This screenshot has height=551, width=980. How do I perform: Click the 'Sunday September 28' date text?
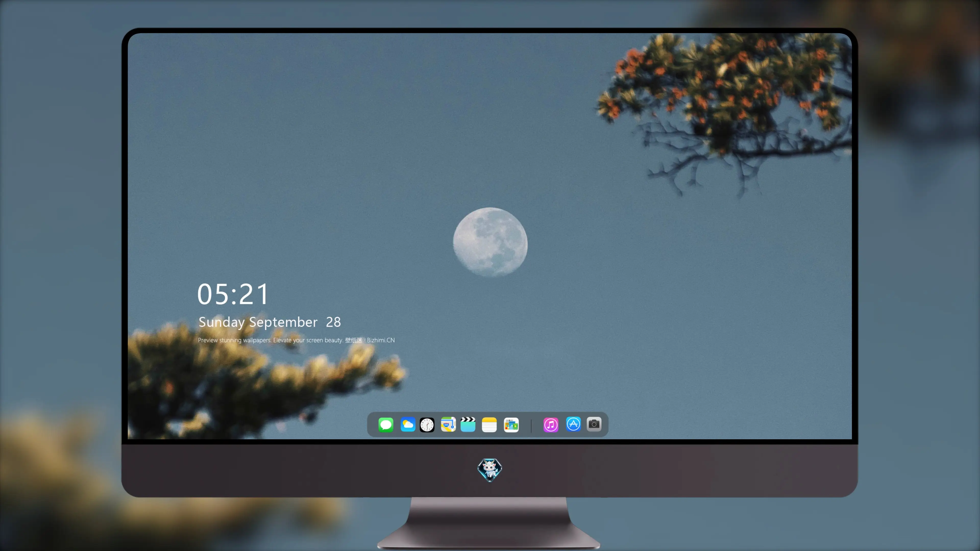click(x=270, y=322)
